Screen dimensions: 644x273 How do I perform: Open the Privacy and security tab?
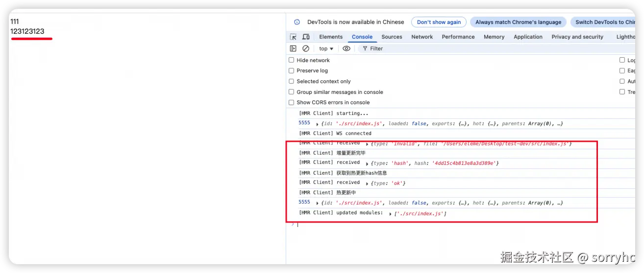point(577,37)
